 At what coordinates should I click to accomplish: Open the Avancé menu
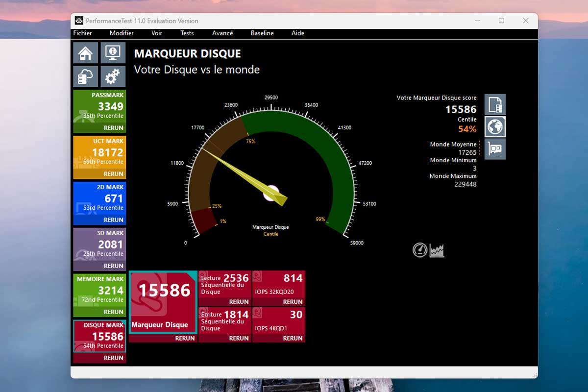[222, 33]
